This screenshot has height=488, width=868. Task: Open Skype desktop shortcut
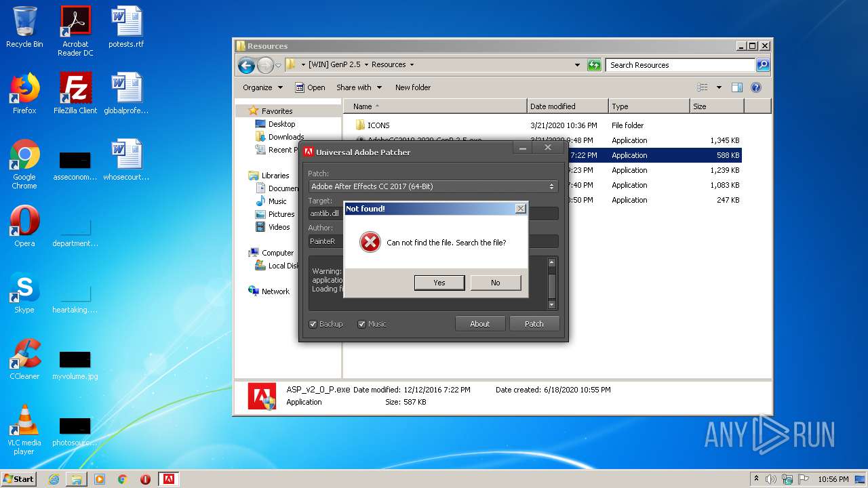(24, 293)
